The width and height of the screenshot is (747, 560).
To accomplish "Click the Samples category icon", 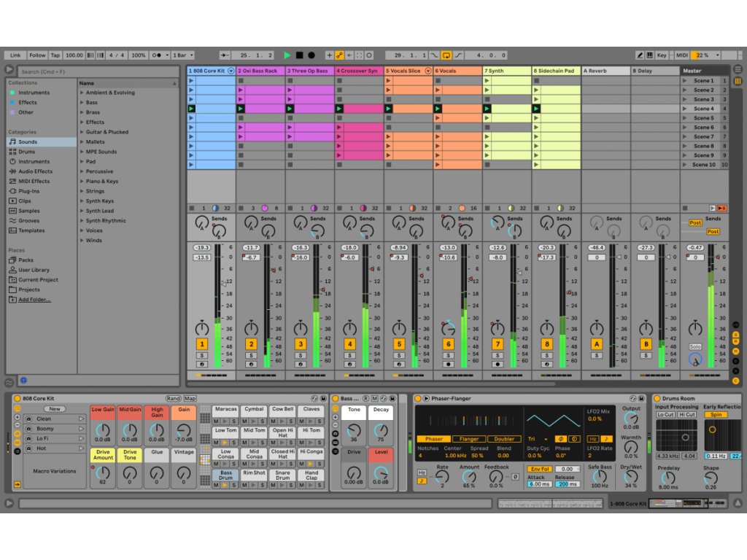I will (x=12, y=211).
